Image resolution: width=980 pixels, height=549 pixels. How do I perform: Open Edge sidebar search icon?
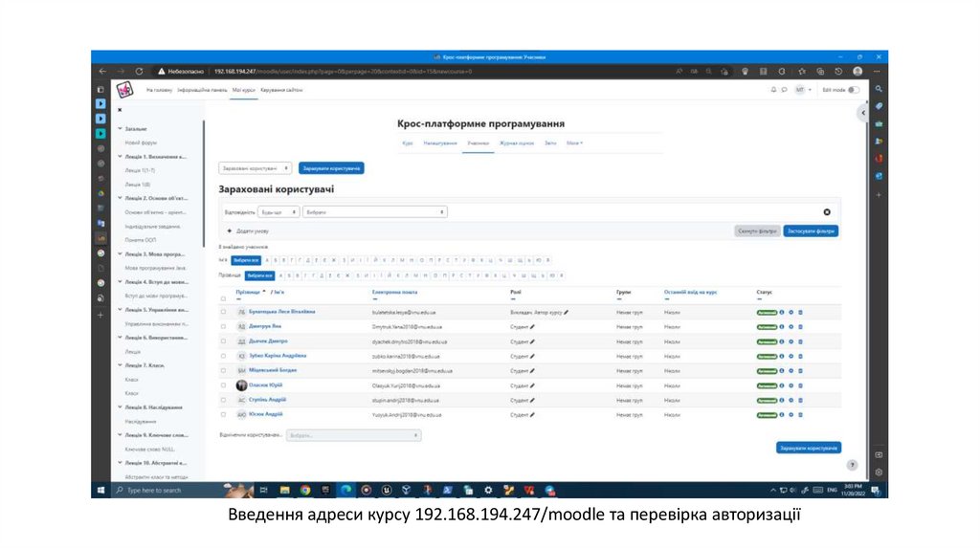[x=879, y=89]
